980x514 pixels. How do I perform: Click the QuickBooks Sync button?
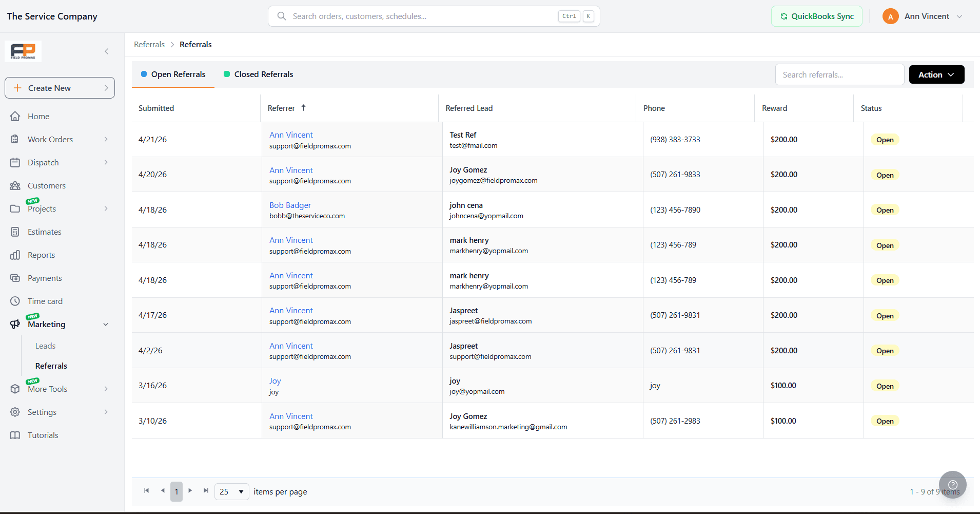tap(817, 16)
